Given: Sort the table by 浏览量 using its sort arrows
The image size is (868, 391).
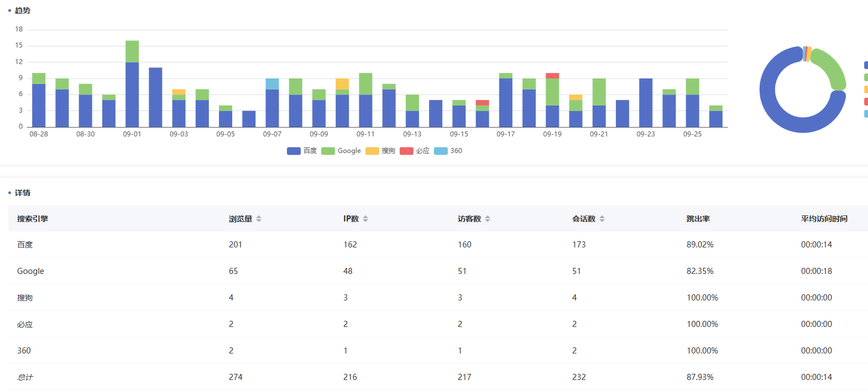Looking at the screenshot, I should point(259,219).
